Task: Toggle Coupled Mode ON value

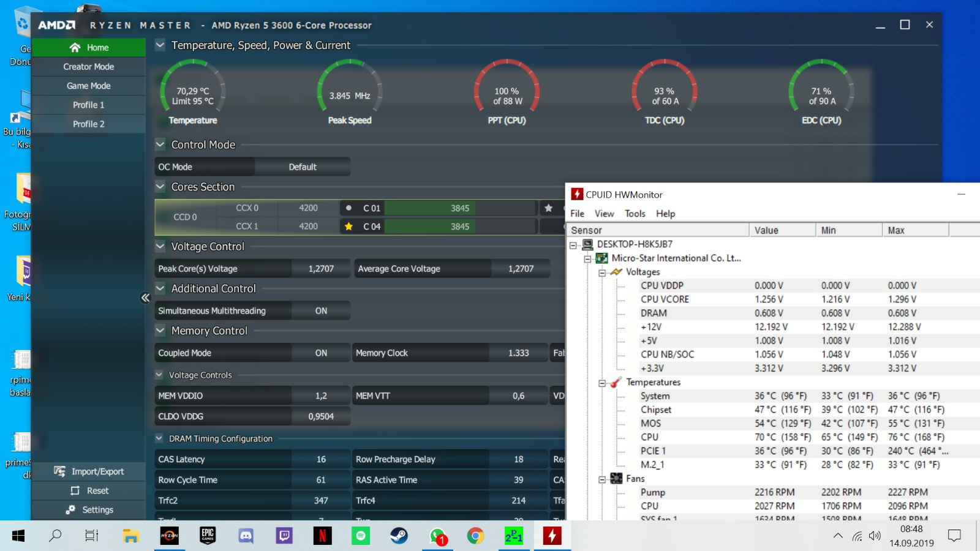Action: [x=321, y=353]
